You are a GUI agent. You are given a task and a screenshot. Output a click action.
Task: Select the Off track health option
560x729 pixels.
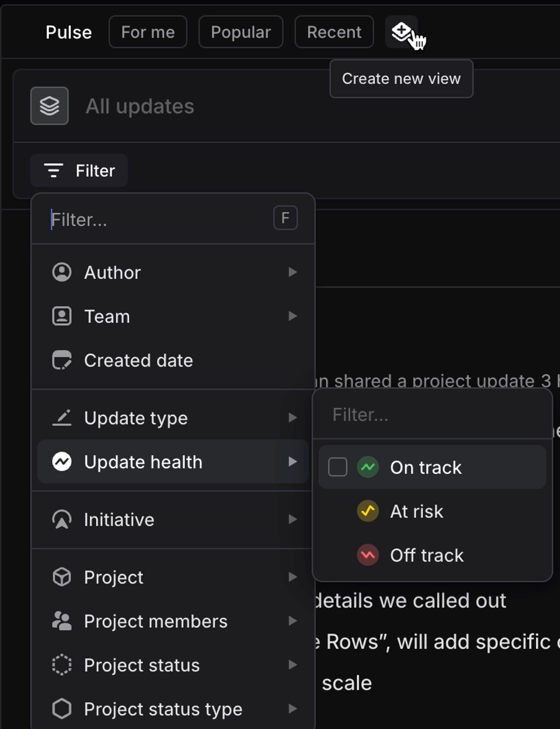pos(427,555)
